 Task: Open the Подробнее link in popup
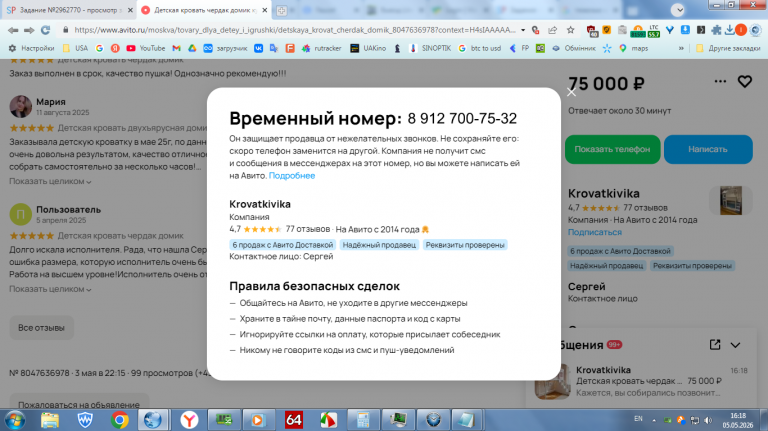[292, 175]
